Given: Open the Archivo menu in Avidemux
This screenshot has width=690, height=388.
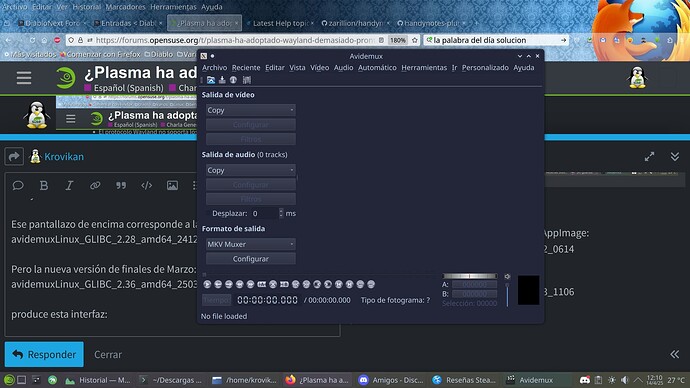Looking at the screenshot, I should click(x=214, y=67).
